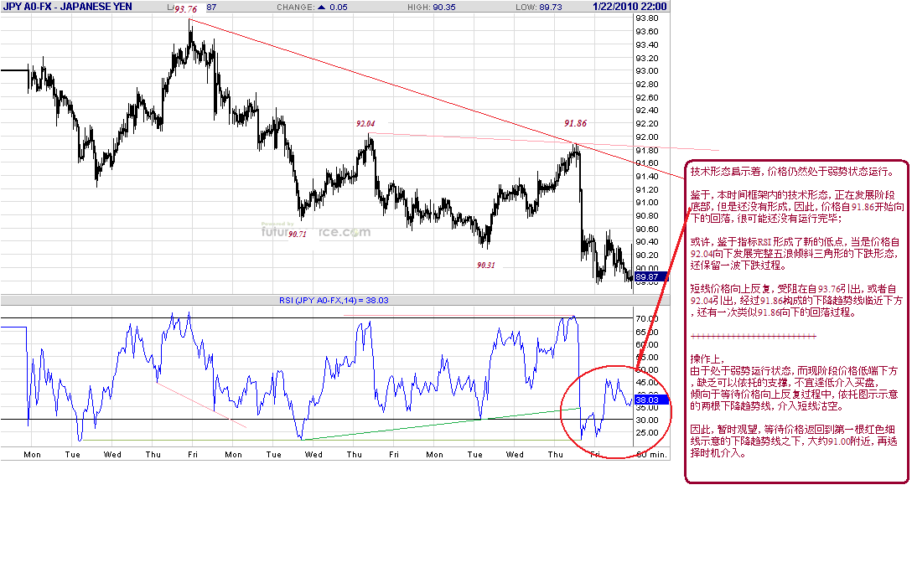Click the 93.76 peak label on the chart
This screenshot has width=912, height=588.
click(x=185, y=8)
